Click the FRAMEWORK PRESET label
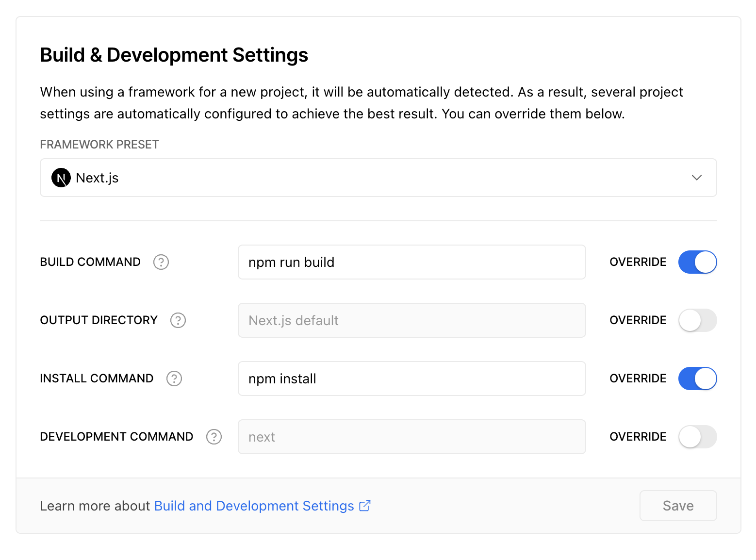 click(x=99, y=145)
